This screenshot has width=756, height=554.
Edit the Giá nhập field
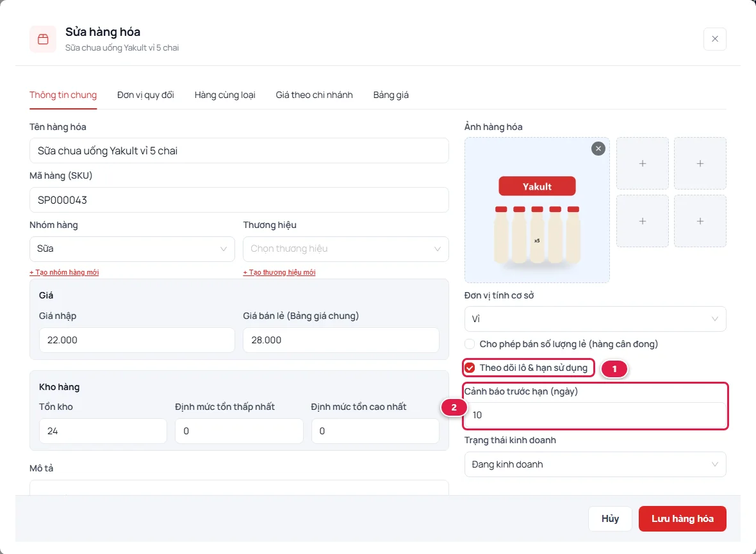point(137,340)
